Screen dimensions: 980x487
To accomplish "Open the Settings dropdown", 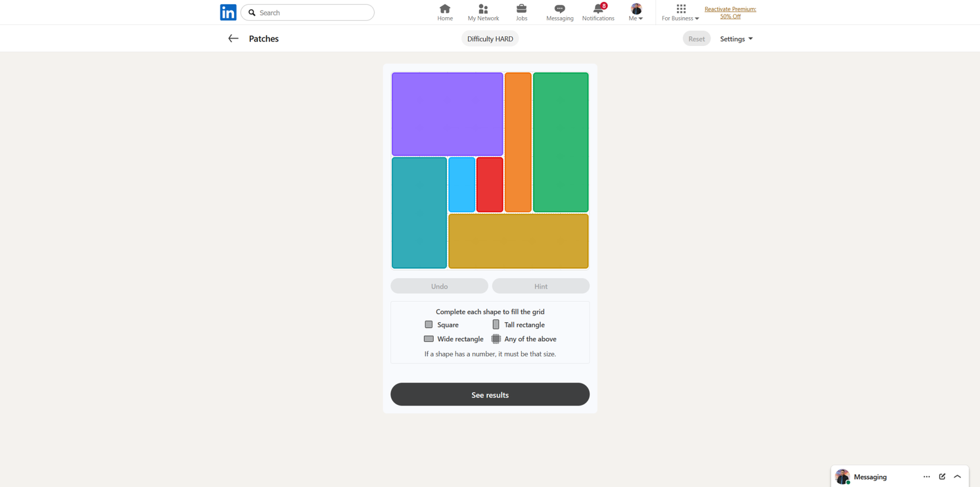I will coord(736,39).
